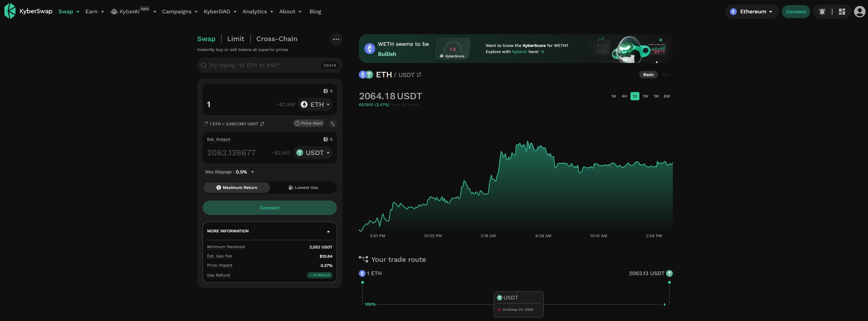Screen dimensions: 868x321
Task: Click the search magnifier icon
Action: pyautogui.click(x=204, y=65)
